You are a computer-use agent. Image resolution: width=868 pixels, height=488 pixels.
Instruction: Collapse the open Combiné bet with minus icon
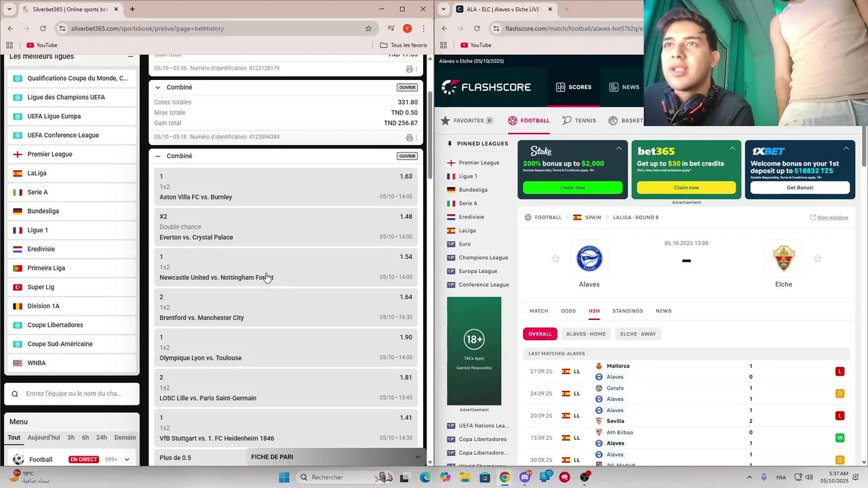(158, 156)
